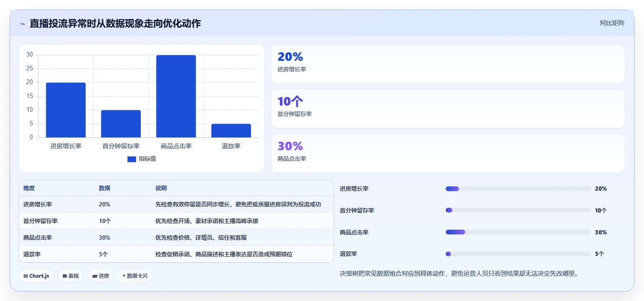Click the description starting 检查促销承诺、商品描述
The image size is (644, 301).
(224, 254)
